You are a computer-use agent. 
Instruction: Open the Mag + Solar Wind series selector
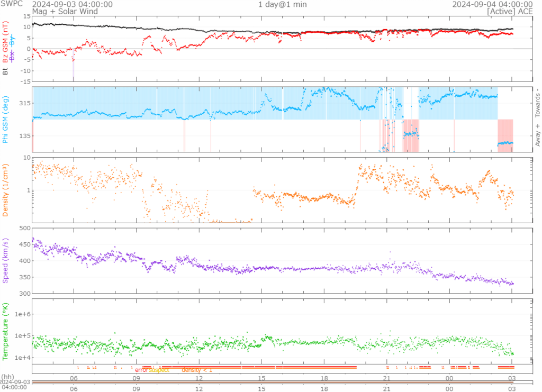pos(58,11)
